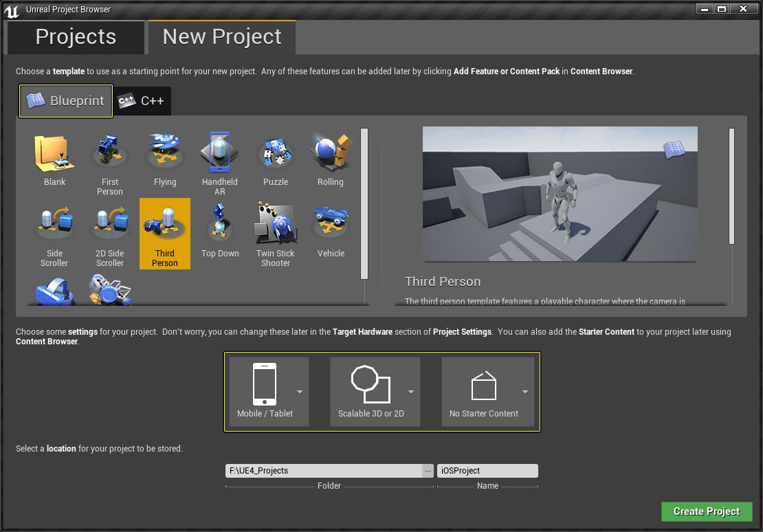763x532 pixels.
Task: Switch to the C++ template tab
Action: click(142, 100)
